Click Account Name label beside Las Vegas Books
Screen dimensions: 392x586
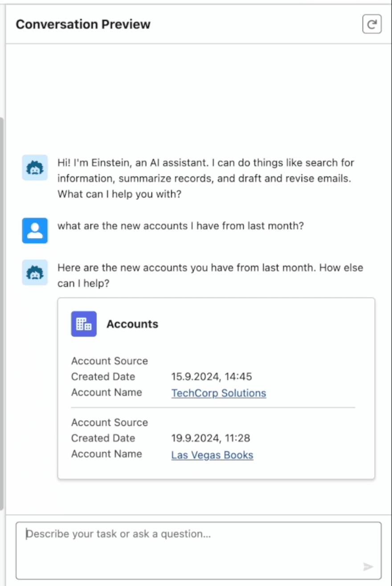[106, 454]
